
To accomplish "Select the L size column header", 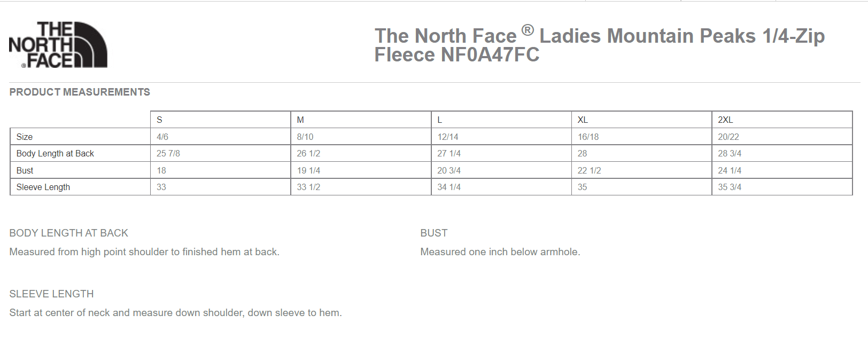I will [501, 120].
